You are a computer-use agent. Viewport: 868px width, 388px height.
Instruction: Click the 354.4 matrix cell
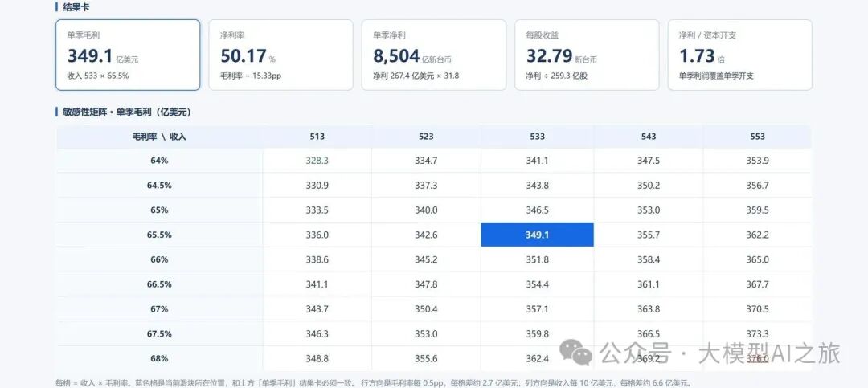tap(537, 284)
